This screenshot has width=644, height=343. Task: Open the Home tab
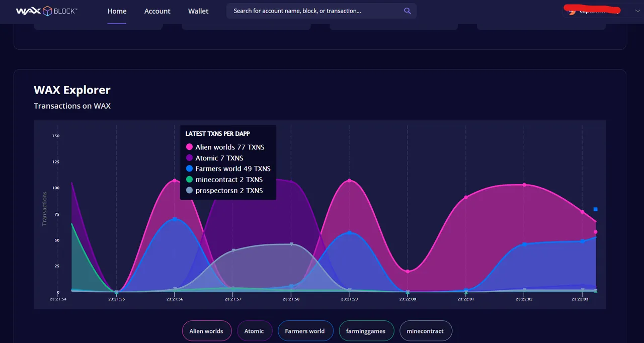point(117,11)
